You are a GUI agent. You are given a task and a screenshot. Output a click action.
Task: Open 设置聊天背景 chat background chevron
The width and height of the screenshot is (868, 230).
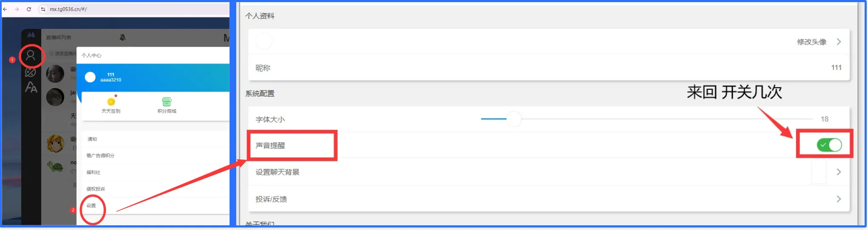tap(839, 172)
